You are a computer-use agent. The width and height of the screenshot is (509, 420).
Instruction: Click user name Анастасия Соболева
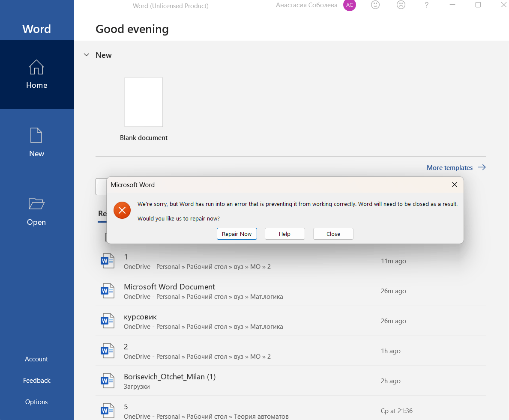click(306, 5)
